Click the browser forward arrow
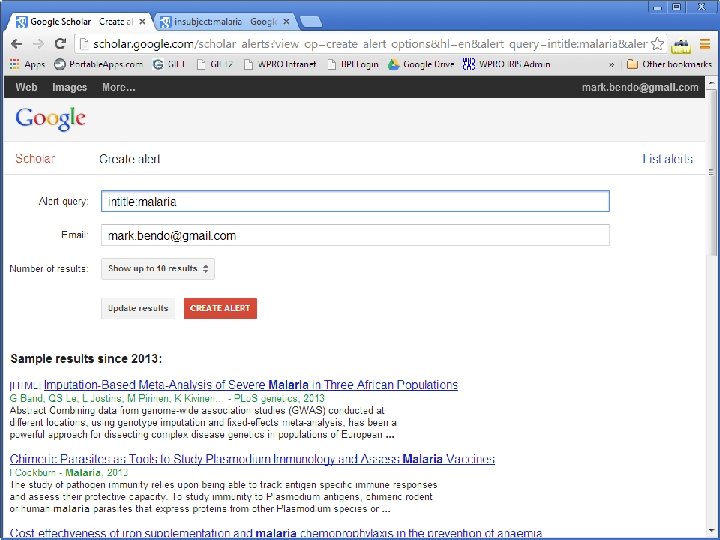The width and height of the screenshot is (720, 540). pyautogui.click(x=39, y=44)
